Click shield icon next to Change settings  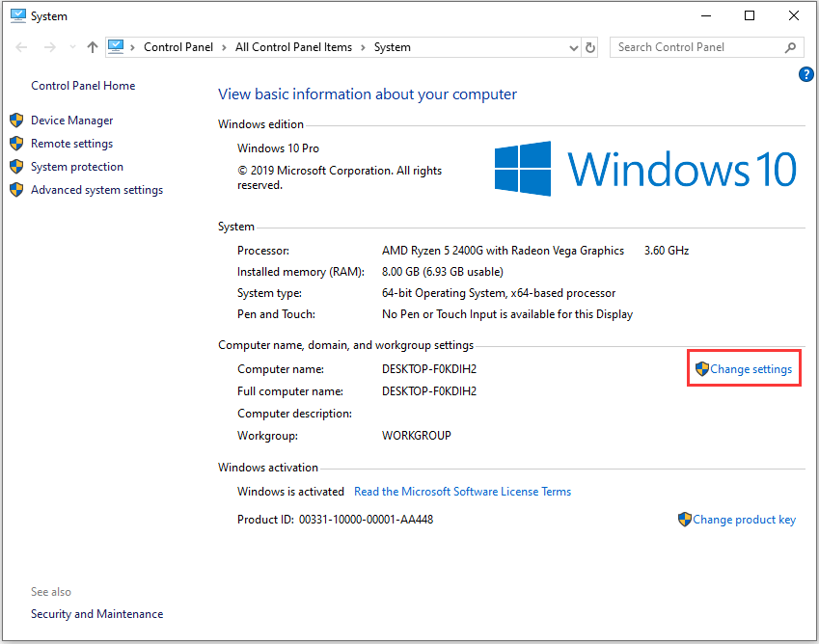[x=702, y=368]
